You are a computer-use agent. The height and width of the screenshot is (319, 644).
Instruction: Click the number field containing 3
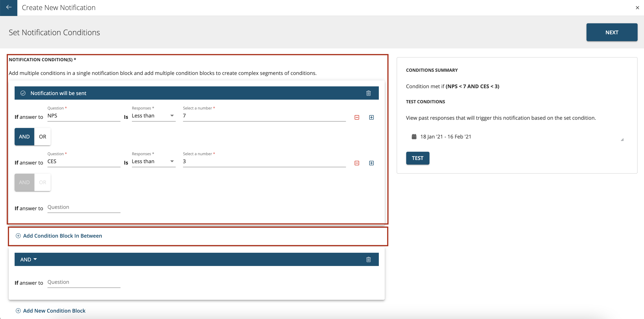click(264, 162)
